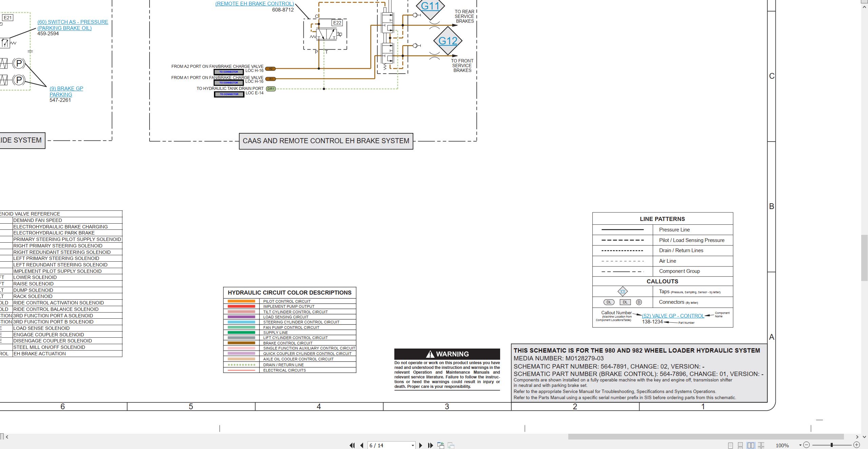
Task: Click the next view icon
Action: coord(451,445)
